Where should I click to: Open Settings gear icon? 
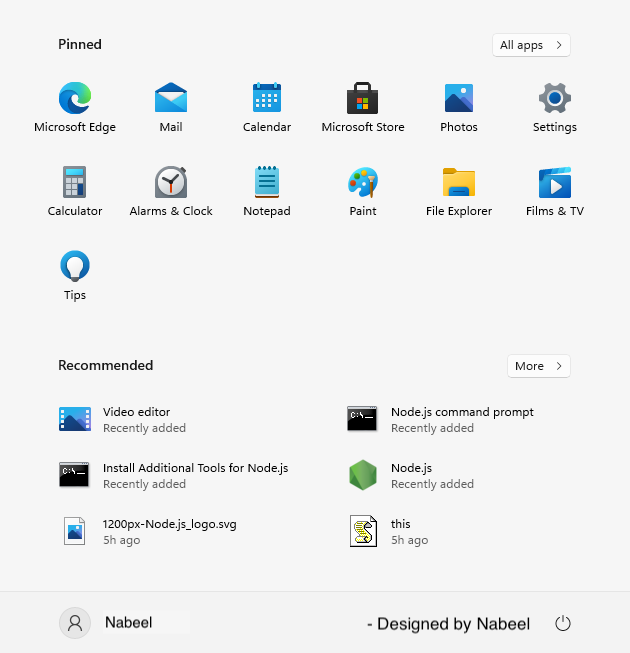click(555, 98)
